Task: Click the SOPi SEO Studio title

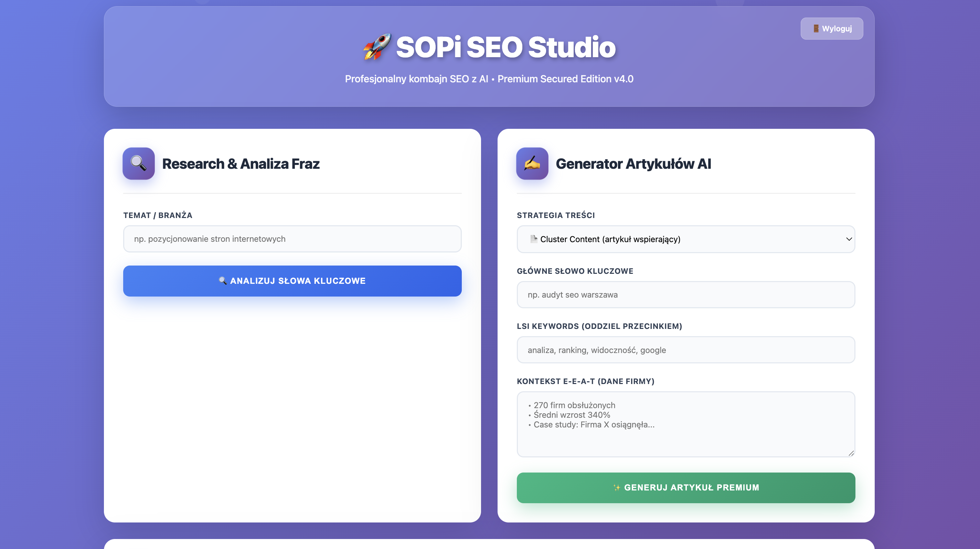Action: (x=505, y=47)
